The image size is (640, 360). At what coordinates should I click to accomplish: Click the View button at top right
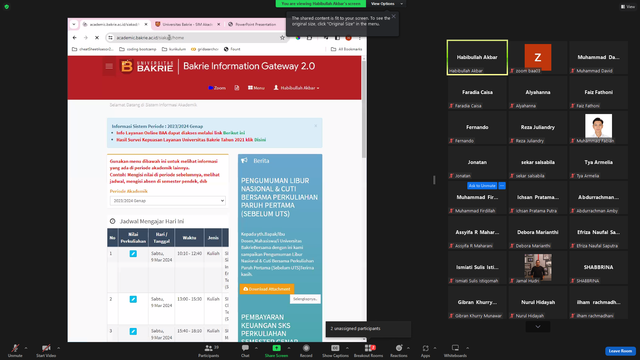[x=628, y=7]
